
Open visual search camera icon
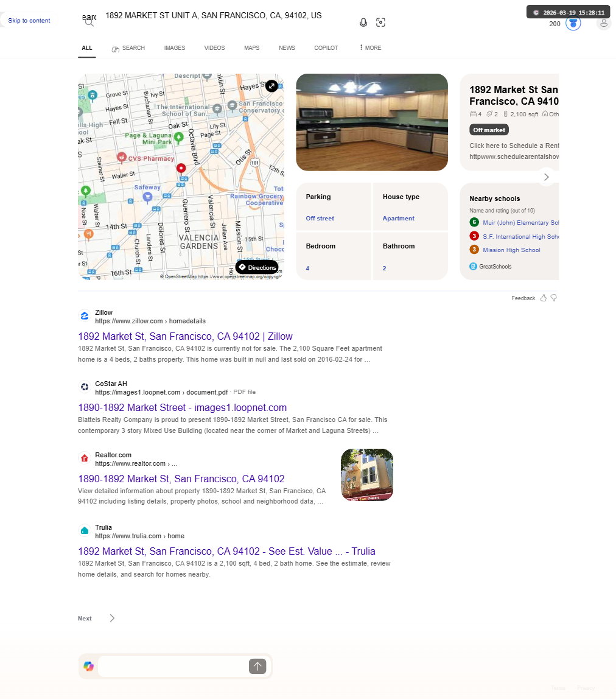[x=380, y=23]
